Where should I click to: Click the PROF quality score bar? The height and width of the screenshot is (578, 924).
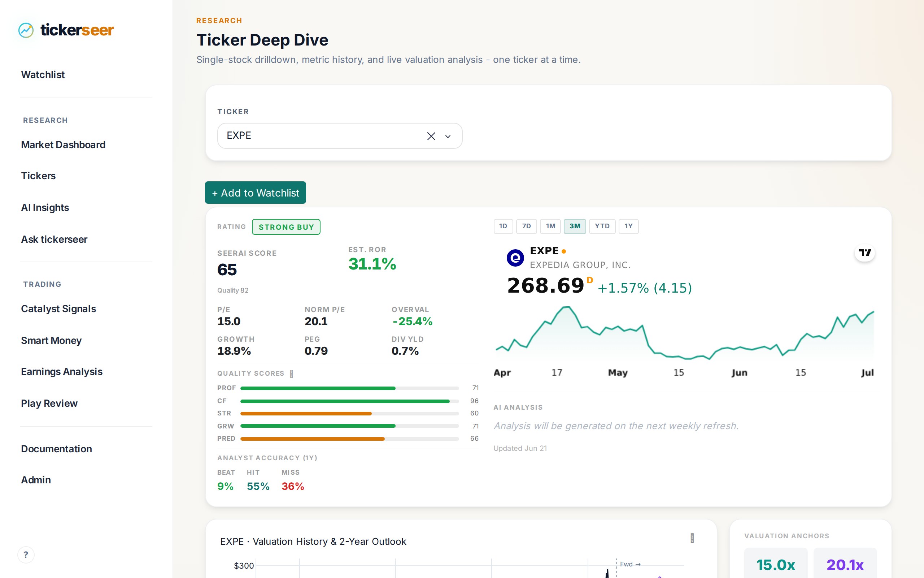[349, 388]
